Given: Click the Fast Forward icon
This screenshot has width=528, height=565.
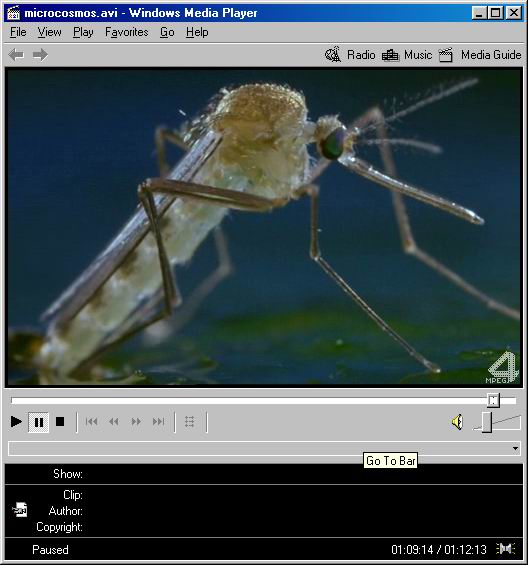Looking at the screenshot, I should (x=136, y=421).
